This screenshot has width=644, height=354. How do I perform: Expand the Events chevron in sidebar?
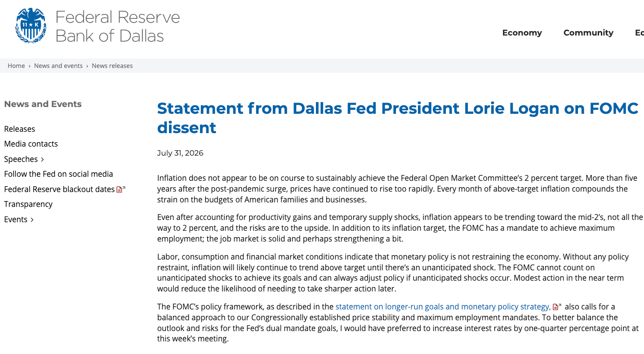(32, 220)
